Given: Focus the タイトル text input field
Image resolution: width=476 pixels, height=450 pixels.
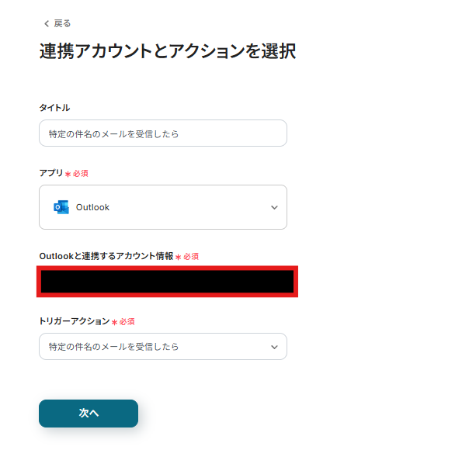Looking at the screenshot, I should point(163,133).
